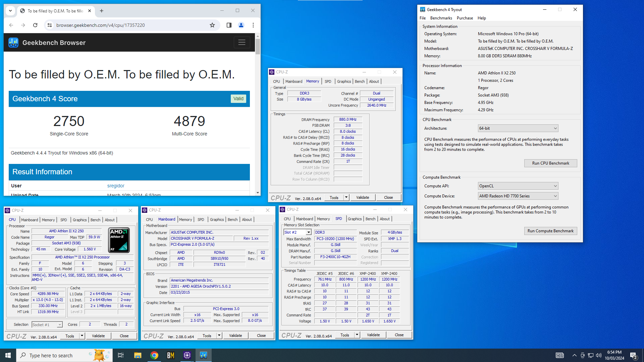Open notification center icon

tap(633, 355)
